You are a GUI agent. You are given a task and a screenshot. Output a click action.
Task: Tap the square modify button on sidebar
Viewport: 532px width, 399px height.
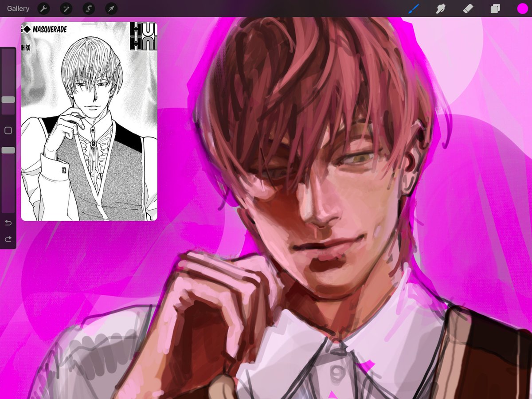point(8,131)
